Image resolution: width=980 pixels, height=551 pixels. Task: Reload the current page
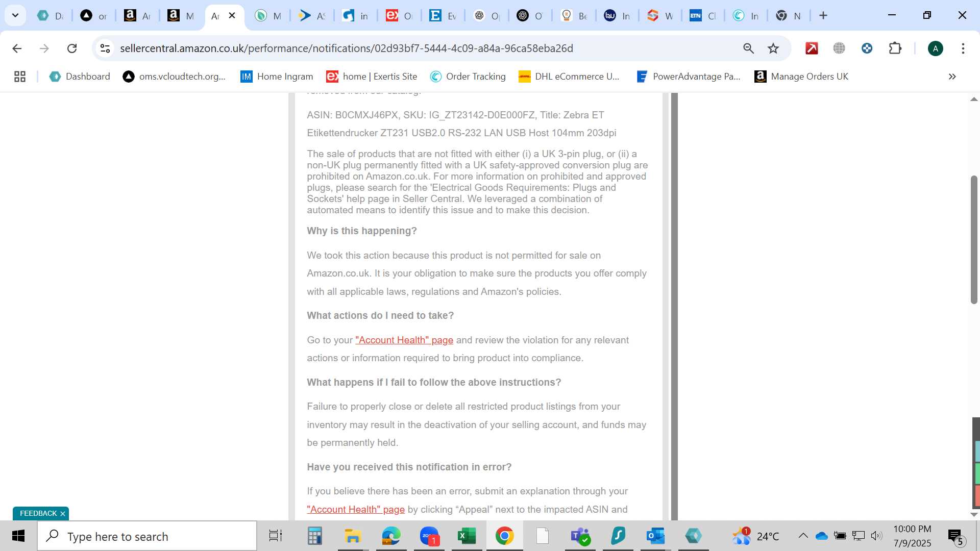pos(72,48)
